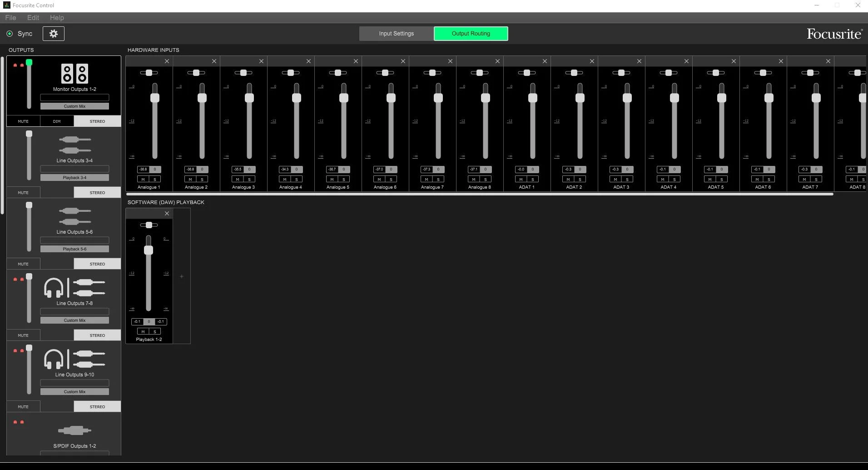This screenshot has height=470, width=868.
Task: Click DIM button for Monitor Outputs
Action: click(x=57, y=121)
